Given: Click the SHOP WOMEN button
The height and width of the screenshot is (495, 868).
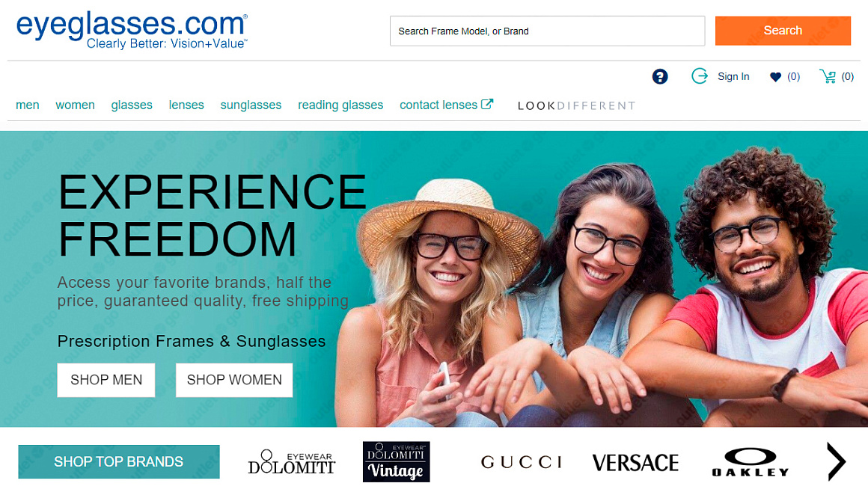Looking at the screenshot, I should [234, 380].
